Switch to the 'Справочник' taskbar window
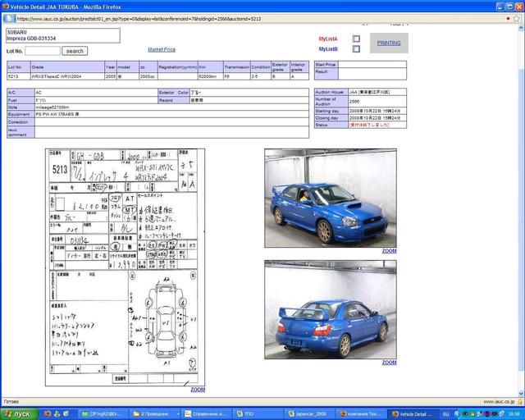525x420 pixels. pos(207,414)
